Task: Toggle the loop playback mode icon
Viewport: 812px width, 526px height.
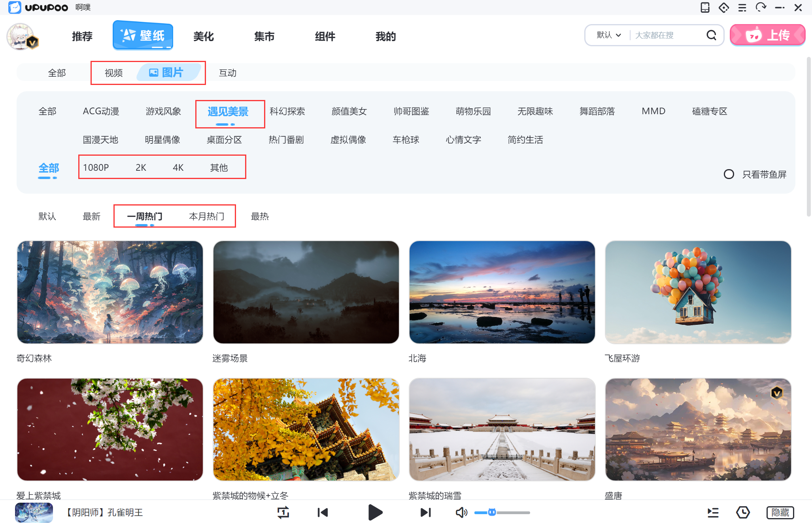Action: [283, 513]
